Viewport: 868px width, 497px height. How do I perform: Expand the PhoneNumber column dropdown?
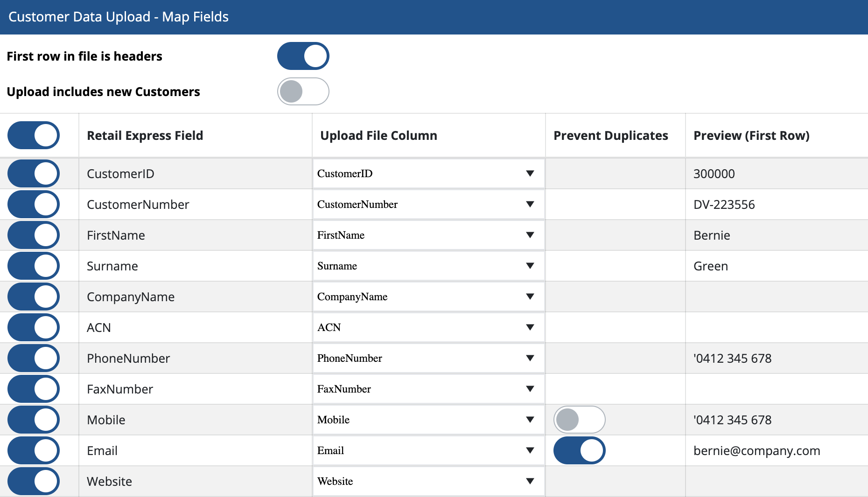click(x=428, y=358)
